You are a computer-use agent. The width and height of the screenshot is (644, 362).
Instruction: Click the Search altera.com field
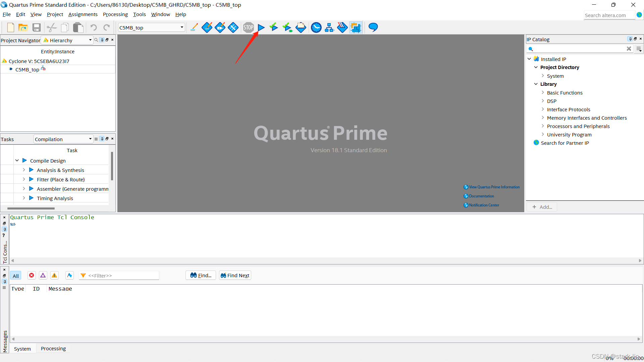coord(609,15)
